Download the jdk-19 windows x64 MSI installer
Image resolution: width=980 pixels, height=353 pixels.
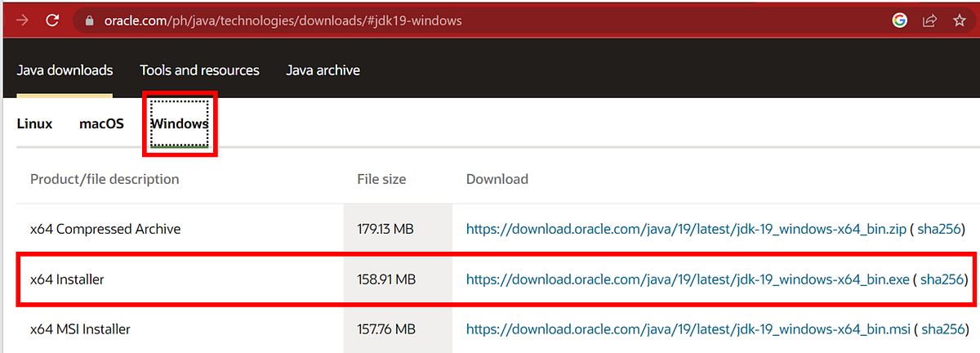687,330
